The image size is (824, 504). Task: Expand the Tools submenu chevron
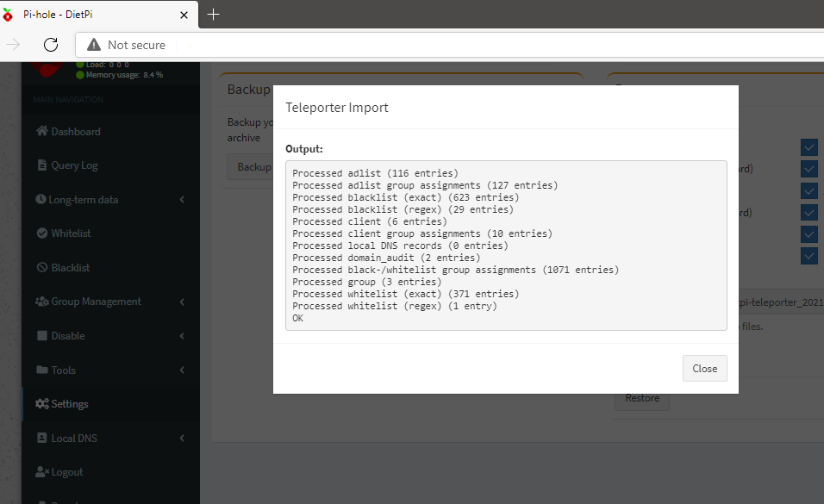pyautogui.click(x=182, y=370)
